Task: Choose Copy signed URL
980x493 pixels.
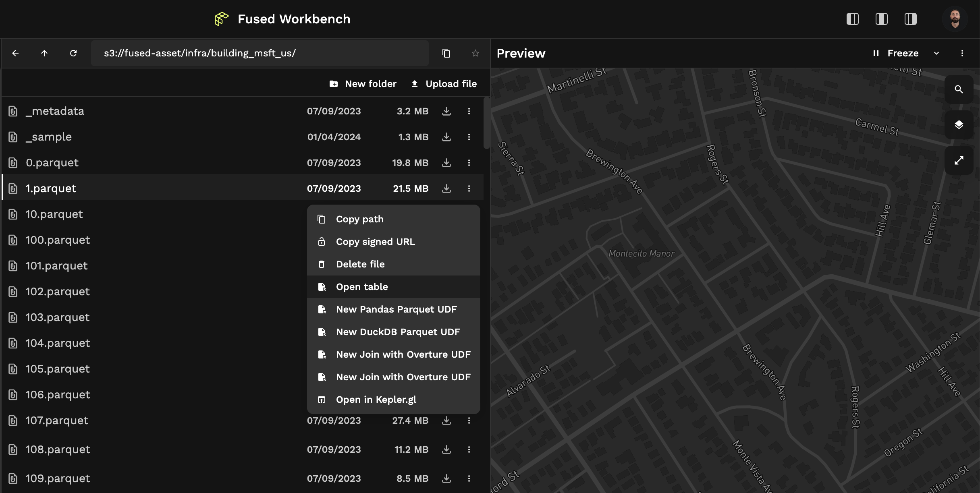Action: (394, 242)
